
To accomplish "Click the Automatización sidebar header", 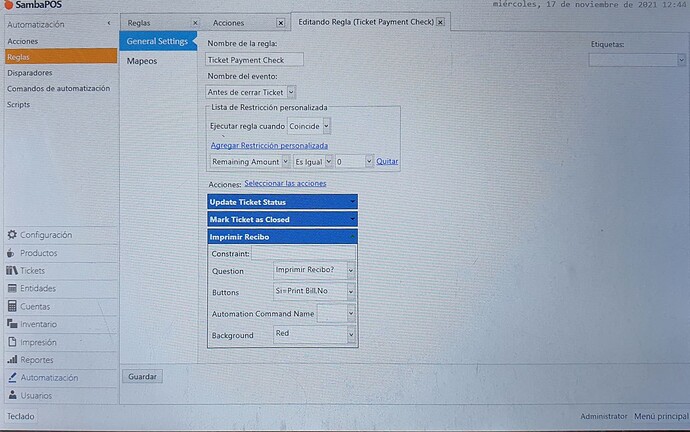I will click(36, 25).
